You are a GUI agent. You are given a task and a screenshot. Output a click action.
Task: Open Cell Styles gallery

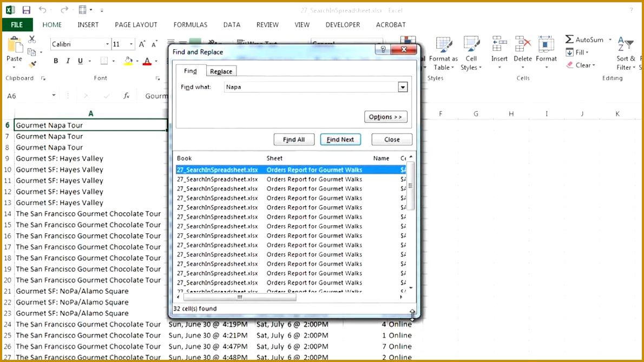[471, 54]
